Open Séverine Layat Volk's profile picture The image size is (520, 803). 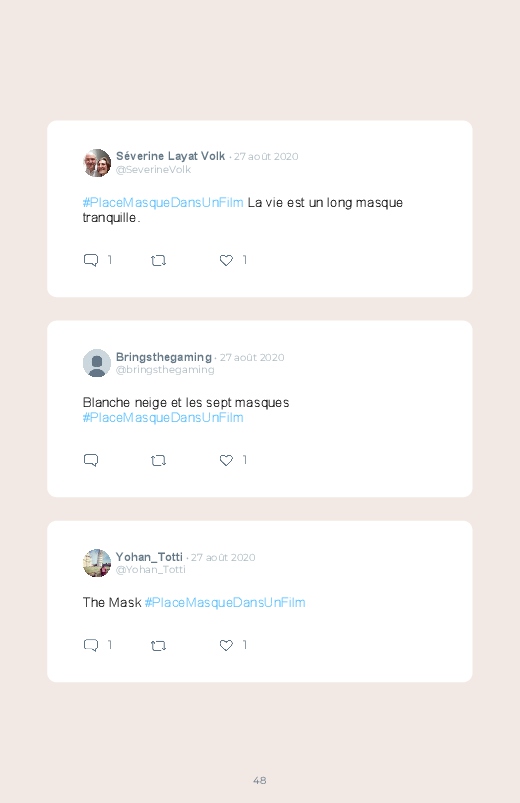coord(97,163)
